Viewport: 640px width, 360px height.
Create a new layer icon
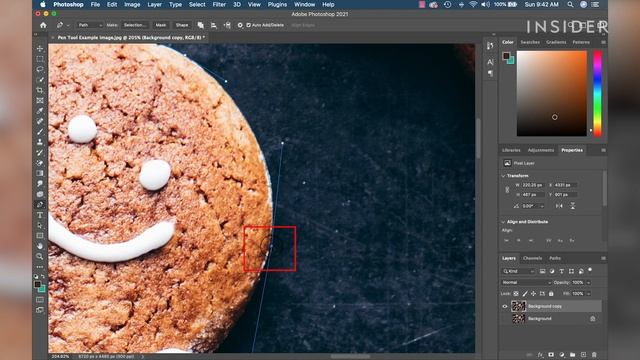pos(583,355)
